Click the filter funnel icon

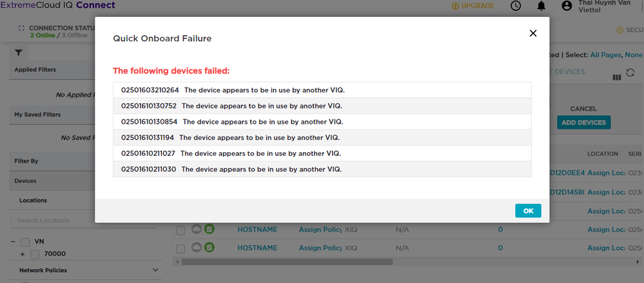[19, 53]
